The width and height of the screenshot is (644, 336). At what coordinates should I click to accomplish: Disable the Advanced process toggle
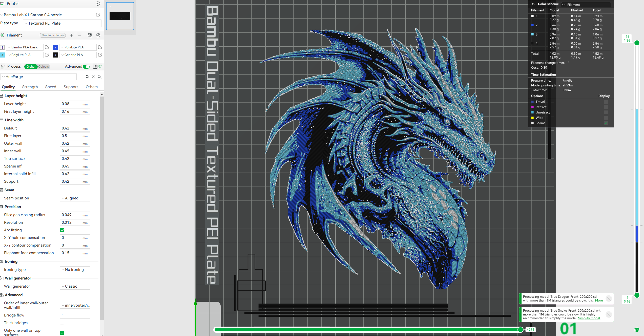point(86,66)
